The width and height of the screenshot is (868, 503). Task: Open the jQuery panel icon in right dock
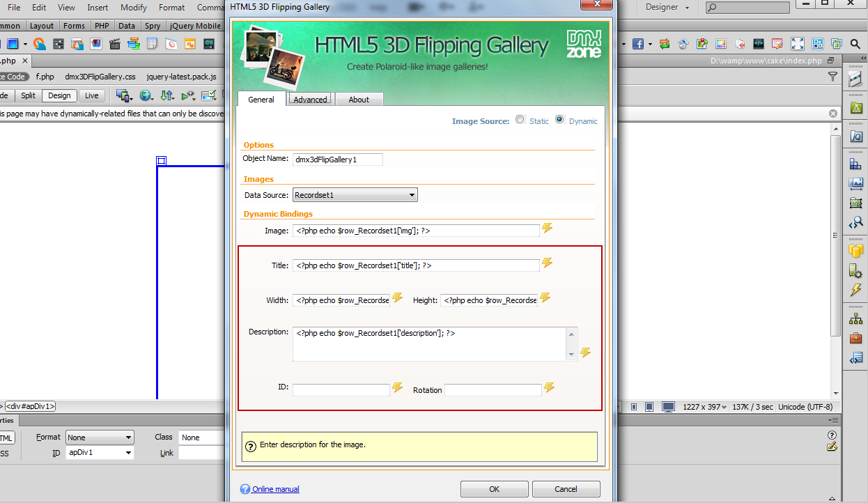(x=855, y=136)
